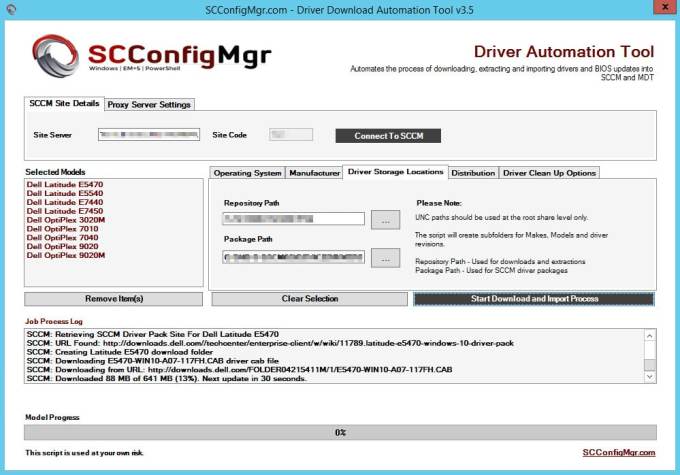The height and width of the screenshot is (475, 680).
Task: Click the Repository Path text field
Action: [294, 219]
